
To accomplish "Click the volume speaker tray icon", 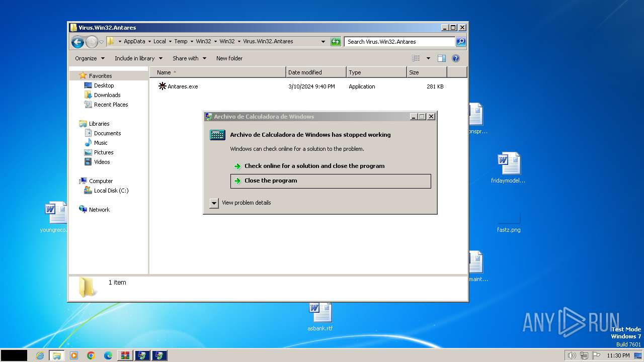I will point(572,355).
